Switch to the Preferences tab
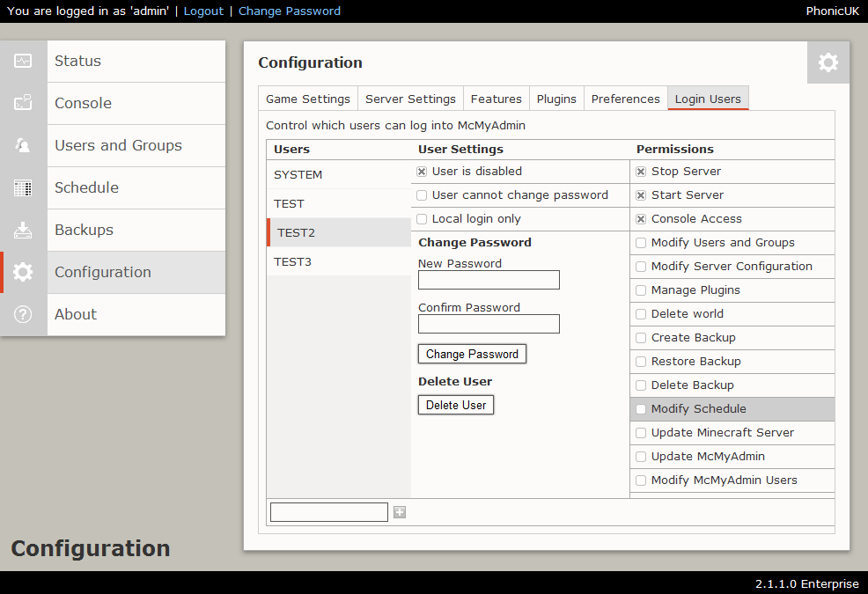 pyautogui.click(x=626, y=99)
